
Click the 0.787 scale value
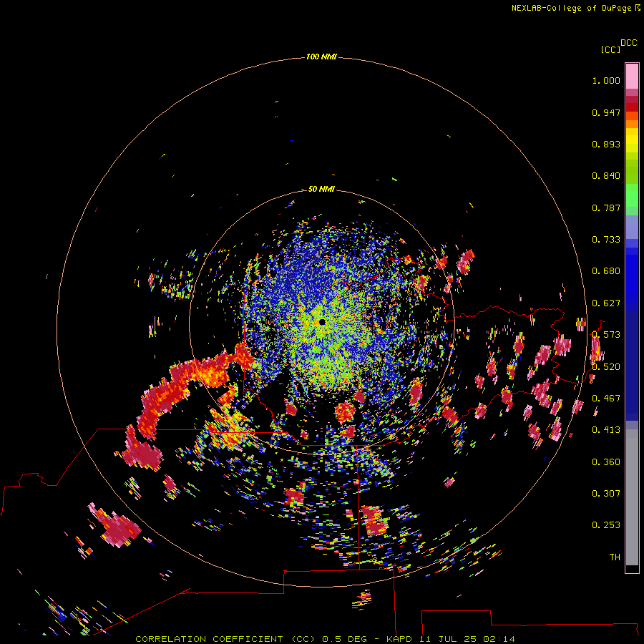pyautogui.click(x=606, y=208)
